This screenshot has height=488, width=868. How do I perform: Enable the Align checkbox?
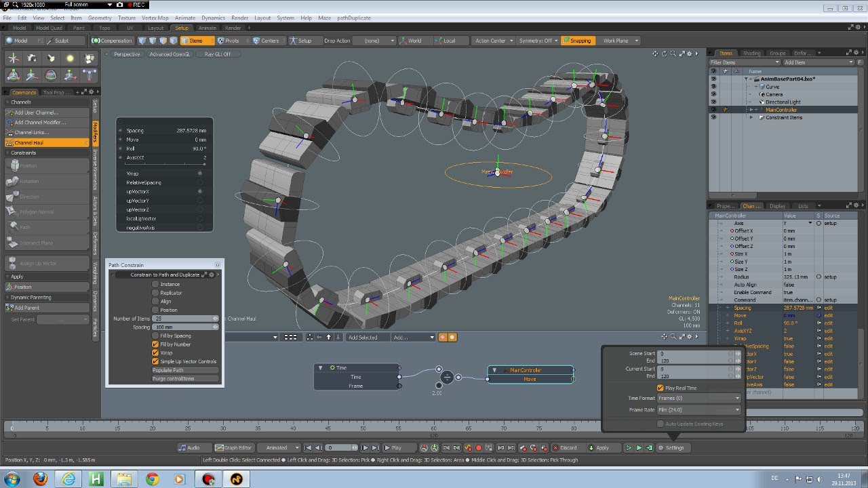pos(155,302)
